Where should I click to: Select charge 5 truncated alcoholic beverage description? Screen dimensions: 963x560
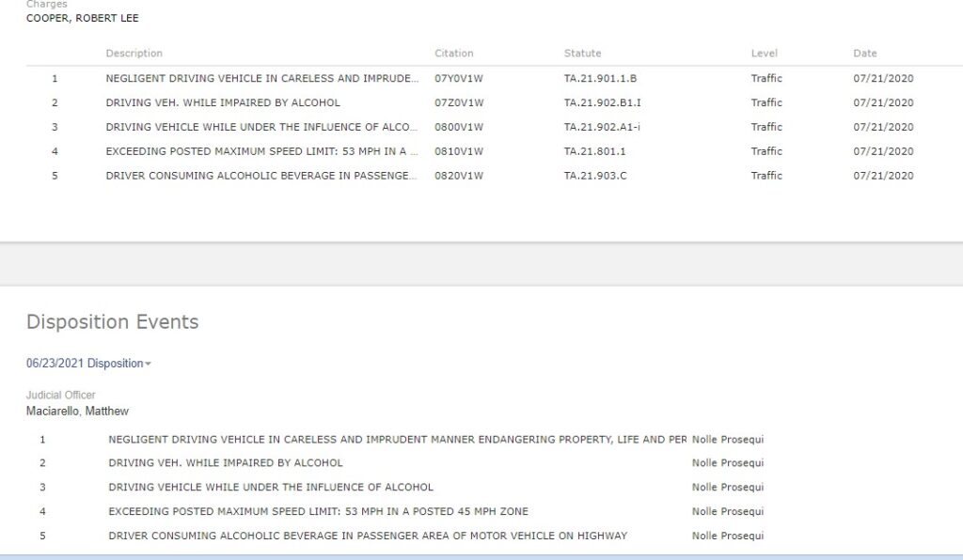click(262, 176)
